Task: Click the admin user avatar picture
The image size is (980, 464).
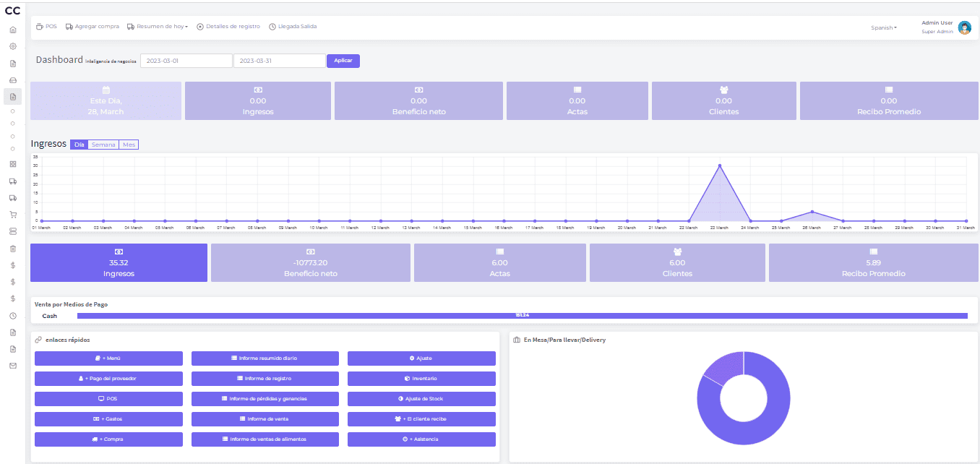Action: point(964,27)
